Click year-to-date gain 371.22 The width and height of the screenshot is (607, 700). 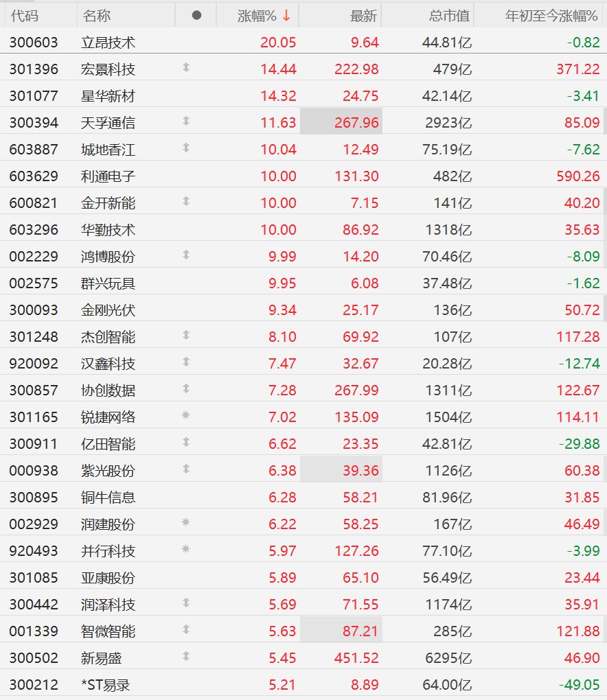(578, 69)
